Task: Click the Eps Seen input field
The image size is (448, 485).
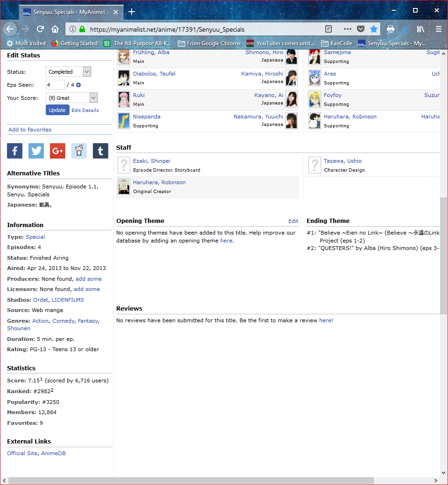Action: (x=55, y=85)
